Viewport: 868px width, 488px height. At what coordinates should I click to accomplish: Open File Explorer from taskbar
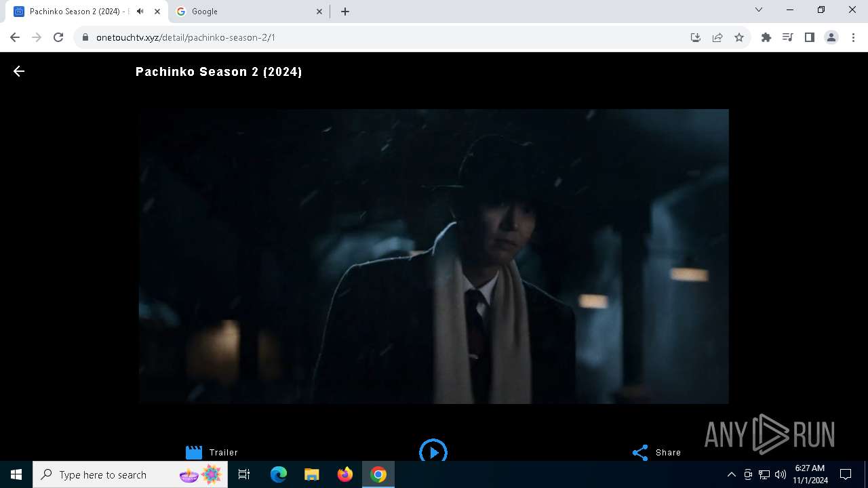[x=312, y=474]
